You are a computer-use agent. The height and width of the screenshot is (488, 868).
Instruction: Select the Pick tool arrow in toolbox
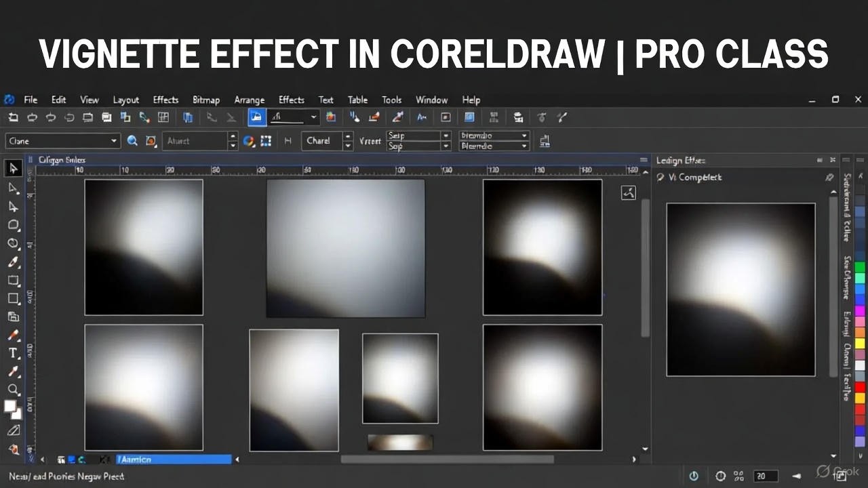click(x=13, y=168)
